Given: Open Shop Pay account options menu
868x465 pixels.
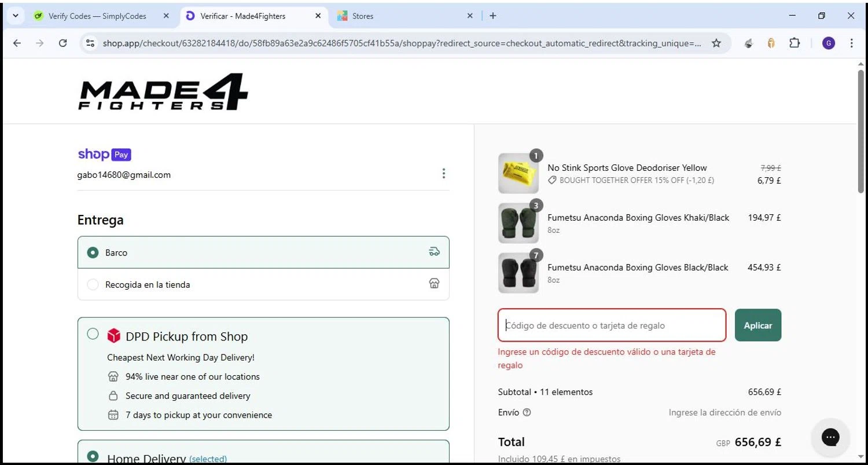Looking at the screenshot, I should (443, 174).
